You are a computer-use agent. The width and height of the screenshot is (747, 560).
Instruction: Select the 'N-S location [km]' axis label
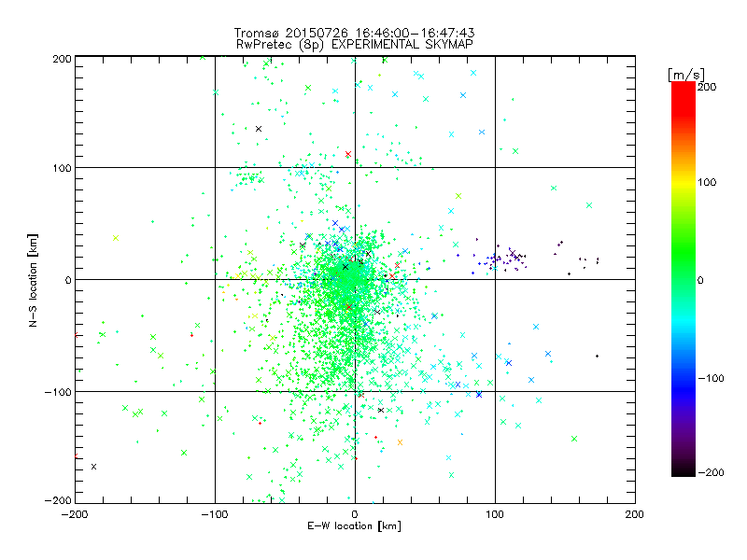point(33,280)
